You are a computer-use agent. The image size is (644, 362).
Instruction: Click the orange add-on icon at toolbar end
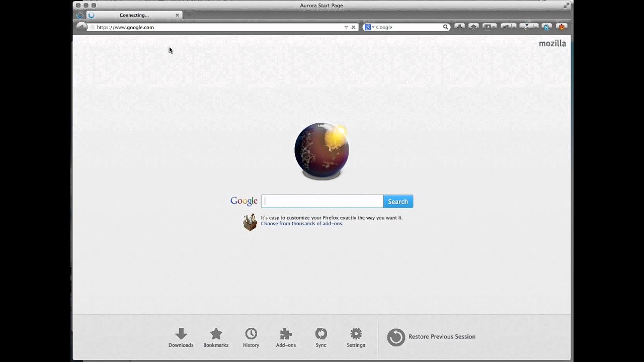[561, 27]
